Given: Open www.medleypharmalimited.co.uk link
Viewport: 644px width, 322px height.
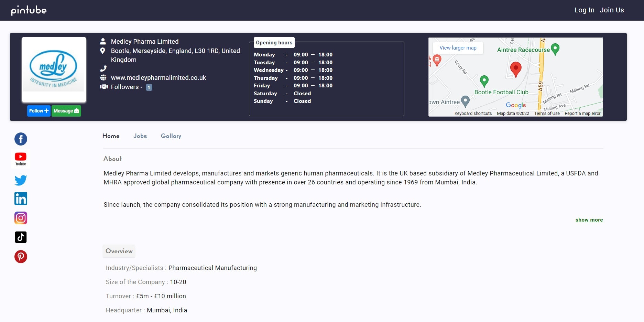Looking at the screenshot, I should (x=159, y=78).
